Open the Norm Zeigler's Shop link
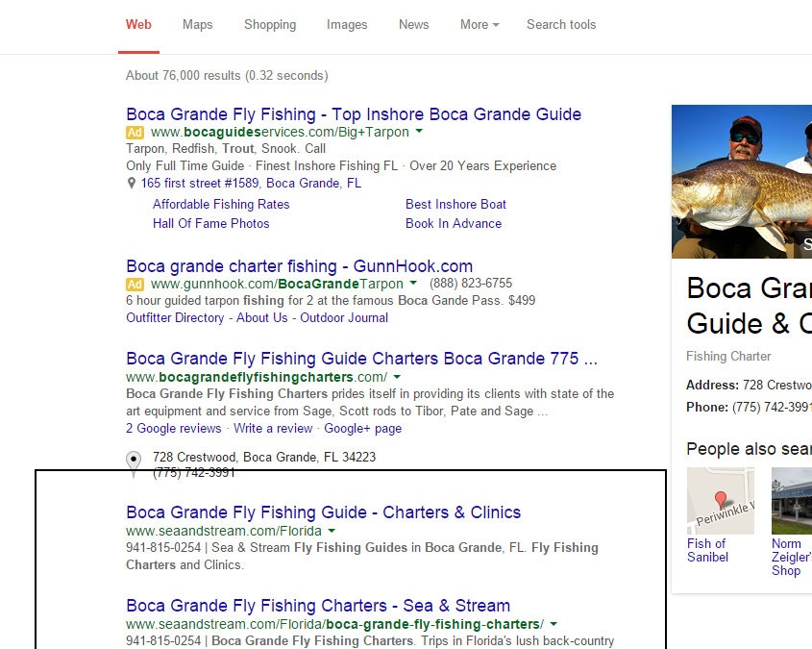 791,557
